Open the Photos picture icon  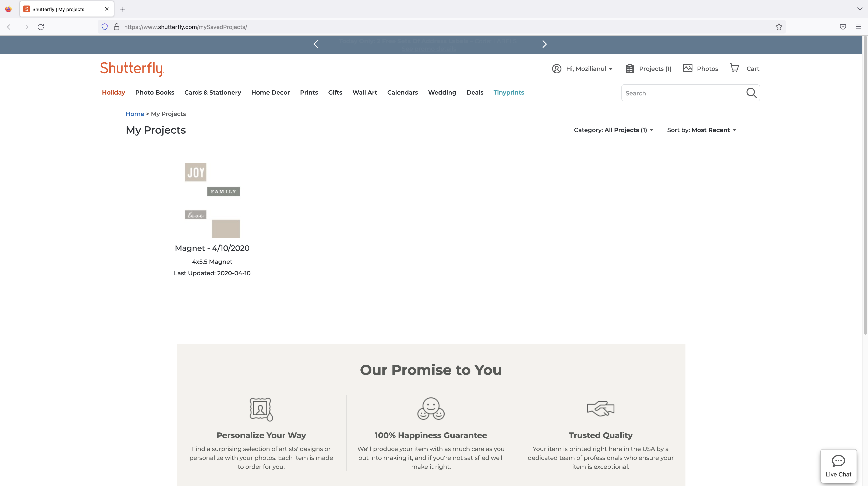tap(687, 68)
